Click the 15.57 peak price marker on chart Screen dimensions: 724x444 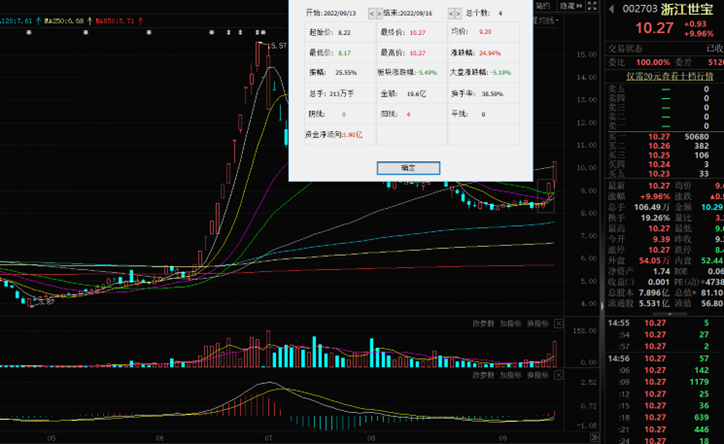click(273, 45)
